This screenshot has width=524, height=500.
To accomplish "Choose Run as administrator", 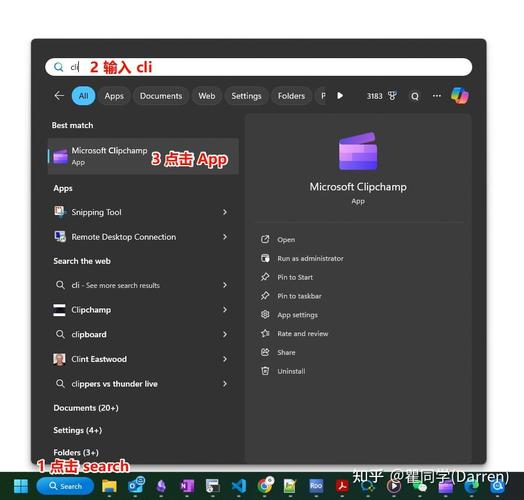I will coord(302,258).
